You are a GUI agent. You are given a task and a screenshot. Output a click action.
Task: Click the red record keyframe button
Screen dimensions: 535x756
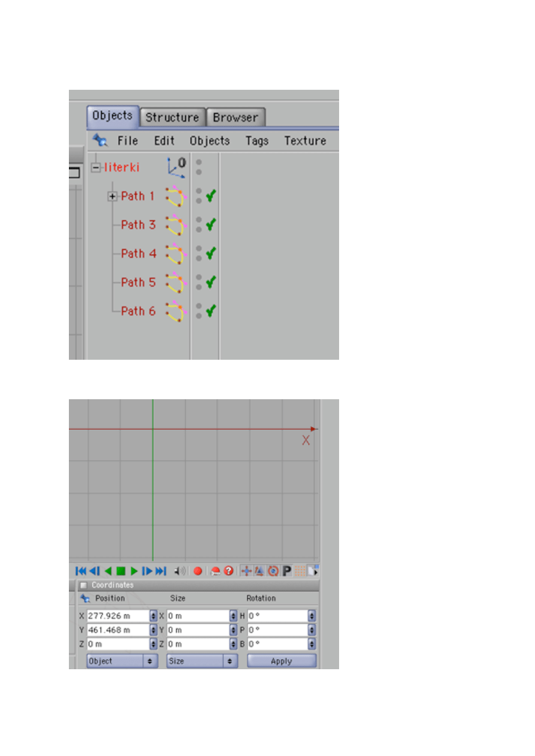coord(198,571)
